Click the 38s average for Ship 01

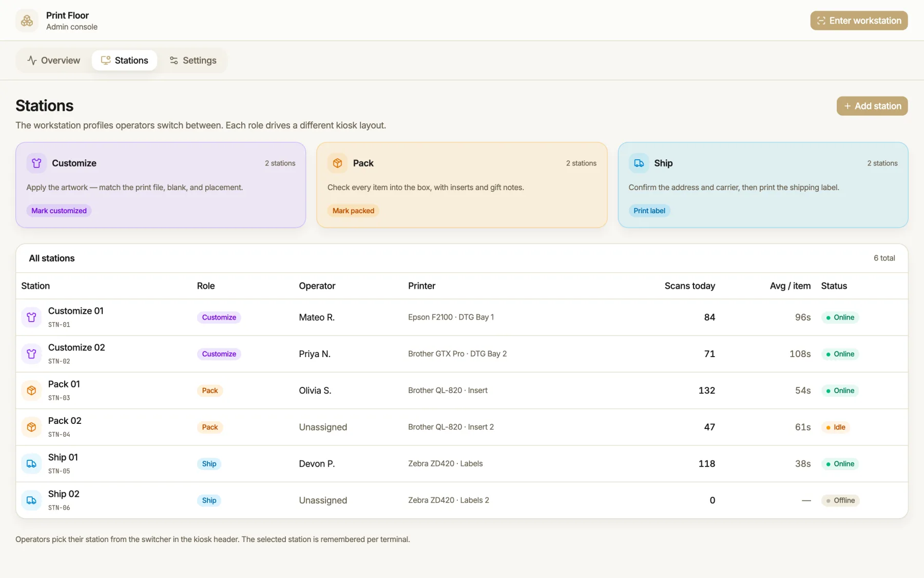pyautogui.click(x=803, y=464)
